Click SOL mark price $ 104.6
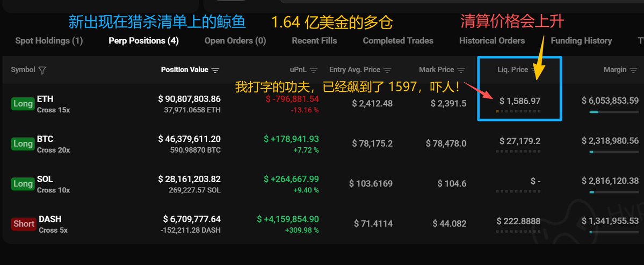This screenshot has height=265, width=644. pyautogui.click(x=452, y=184)
